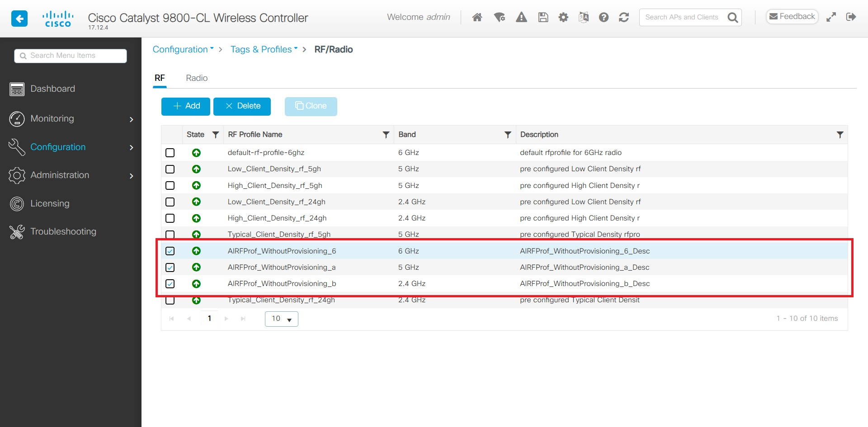Click the Delete button
This screenshot has height=427, width=868.
[242, 106]
